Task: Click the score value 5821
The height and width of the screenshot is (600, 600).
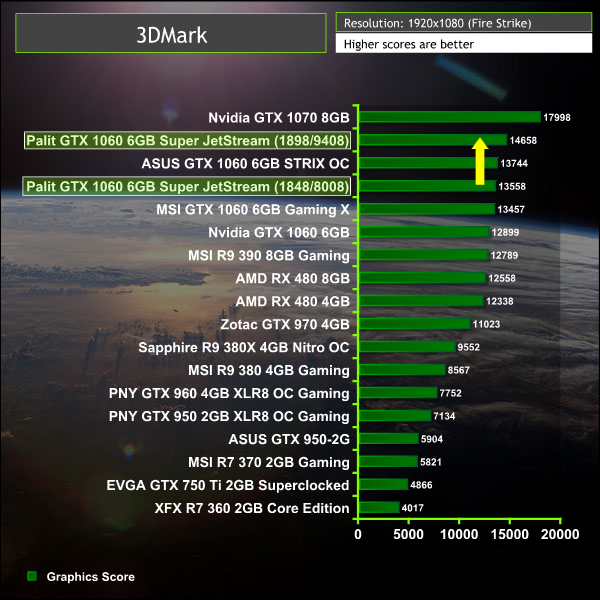Action: coord(430,462)
